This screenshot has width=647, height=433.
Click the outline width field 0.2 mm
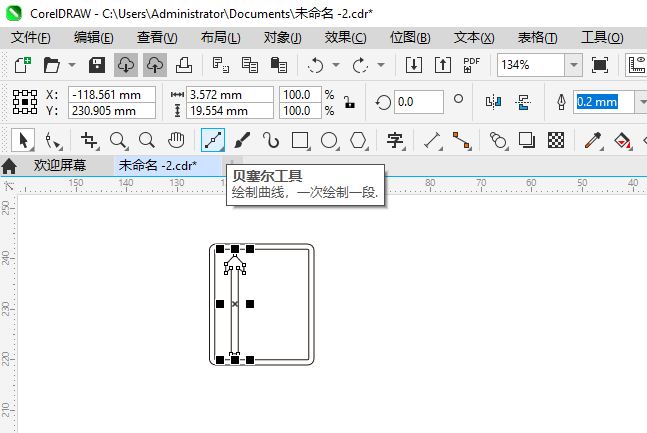point(605,102)
